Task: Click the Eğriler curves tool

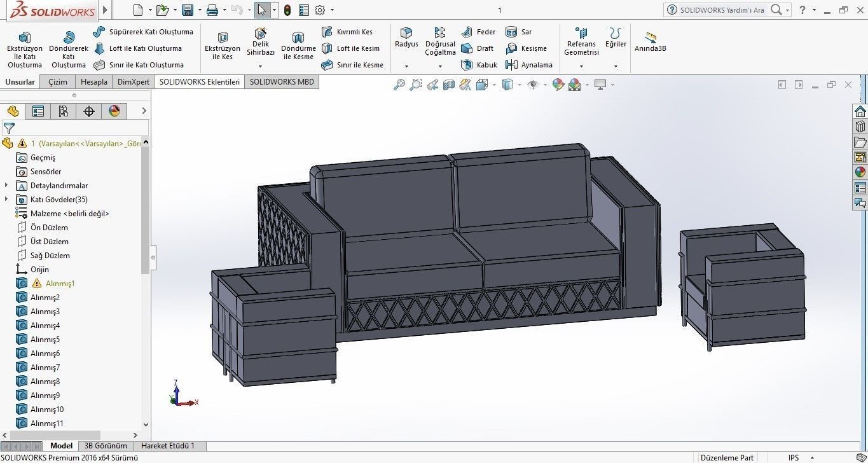Action: (616, 38)
